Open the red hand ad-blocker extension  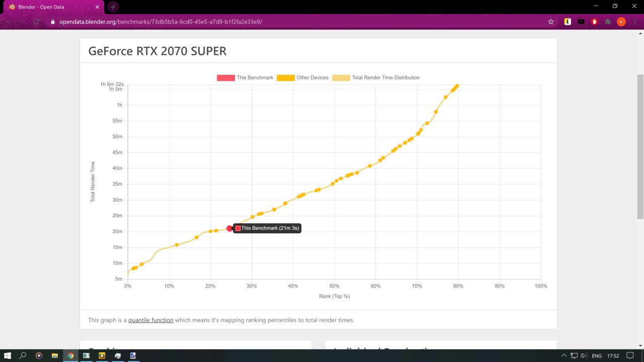click(595, 22)
